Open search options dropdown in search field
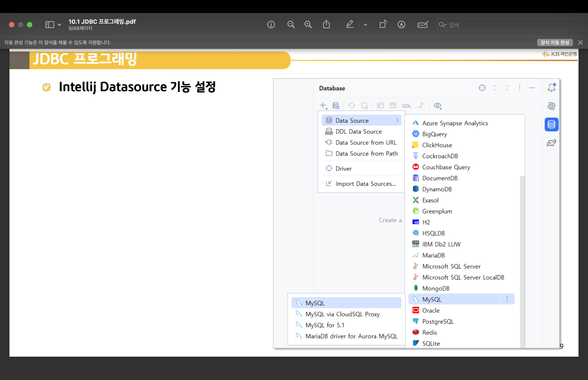The width and height of the screenshot is (588, 380). point(443,25)
